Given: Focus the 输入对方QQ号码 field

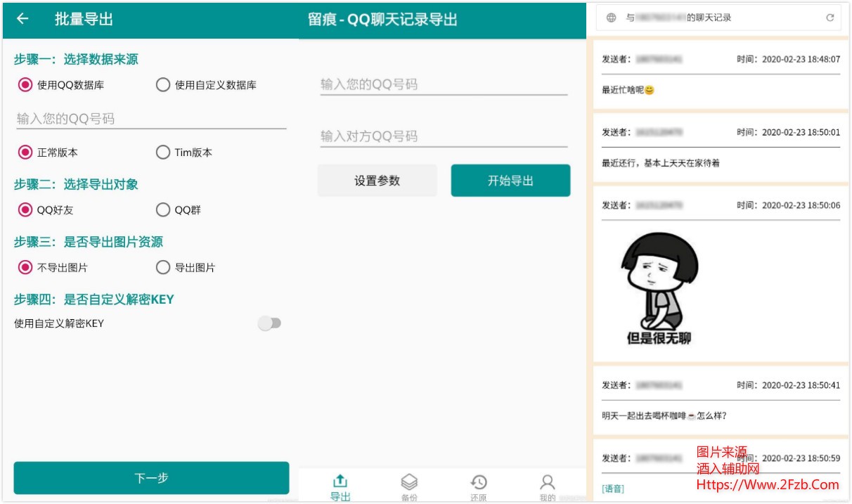Looking at the screenshot, I should (444, 136).
